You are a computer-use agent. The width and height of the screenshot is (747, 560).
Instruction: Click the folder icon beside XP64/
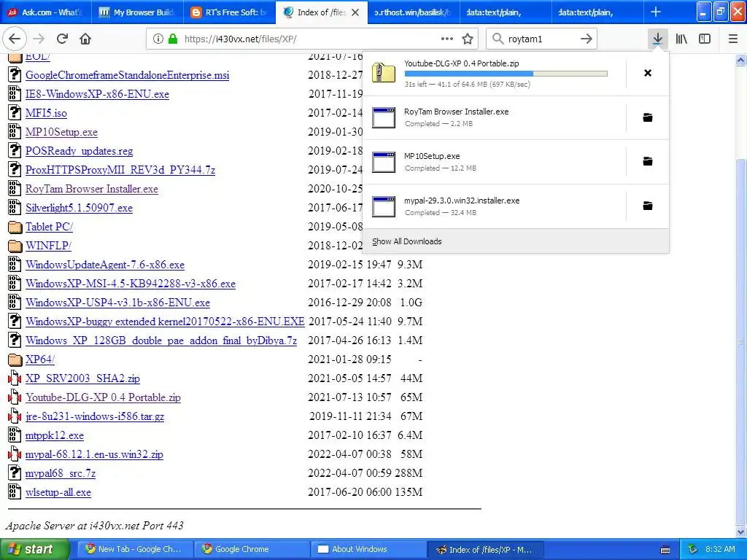[15, 359]
